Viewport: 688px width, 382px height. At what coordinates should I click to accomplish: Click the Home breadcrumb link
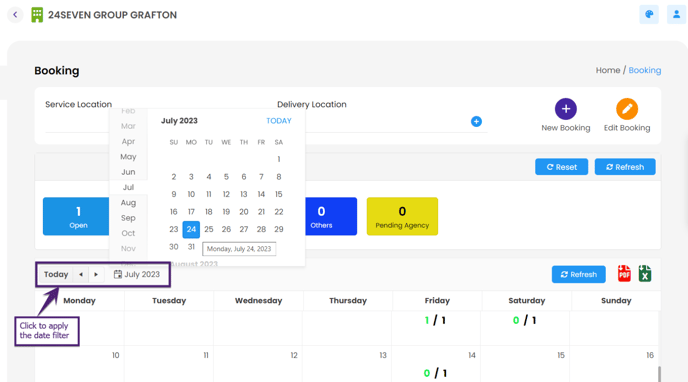point(608,70)
